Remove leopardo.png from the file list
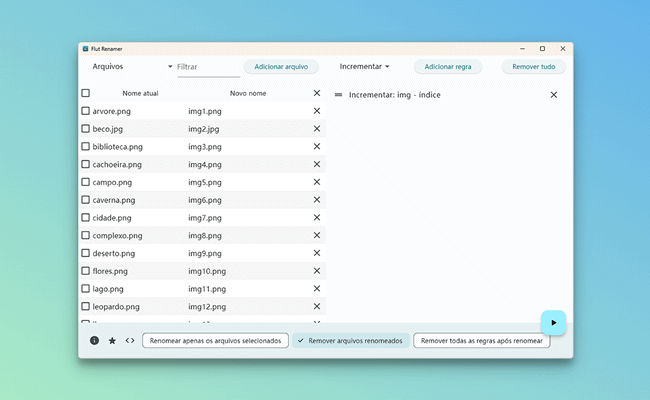This screenshot has width=650, height=400. 317,306
